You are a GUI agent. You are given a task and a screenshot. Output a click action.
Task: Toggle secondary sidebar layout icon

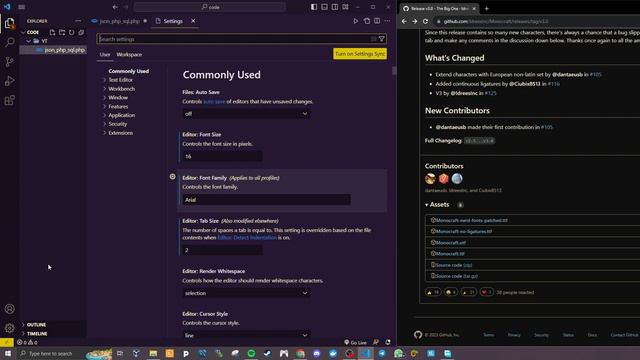click(335, 7)
